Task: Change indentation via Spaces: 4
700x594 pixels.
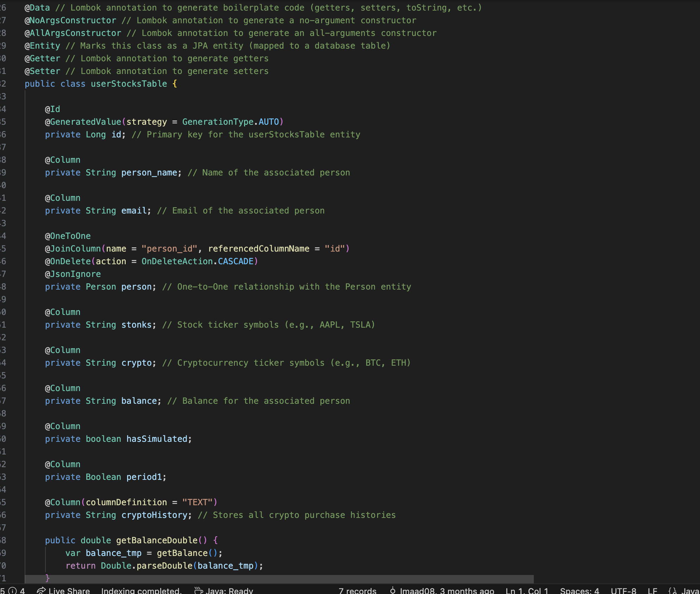Action: 579,591
